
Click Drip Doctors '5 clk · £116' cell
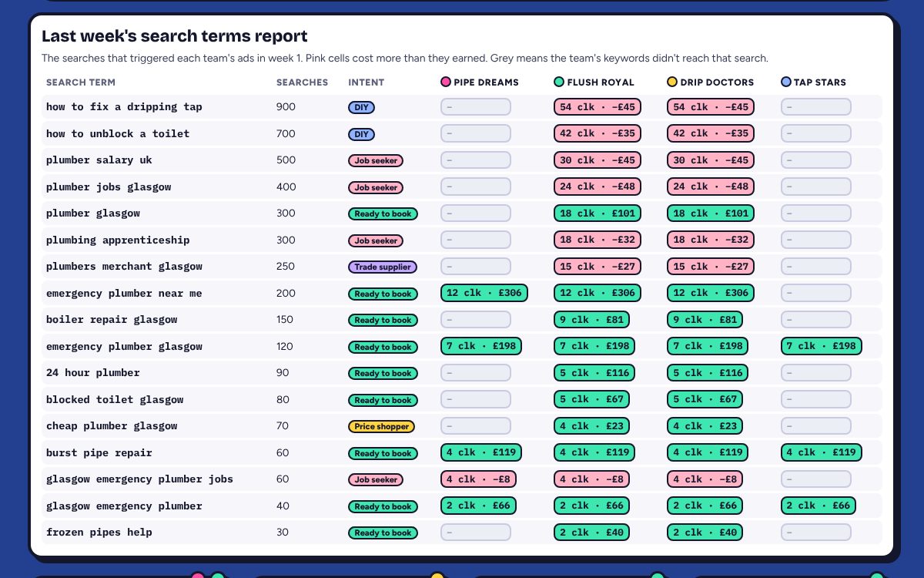(708, 373)
